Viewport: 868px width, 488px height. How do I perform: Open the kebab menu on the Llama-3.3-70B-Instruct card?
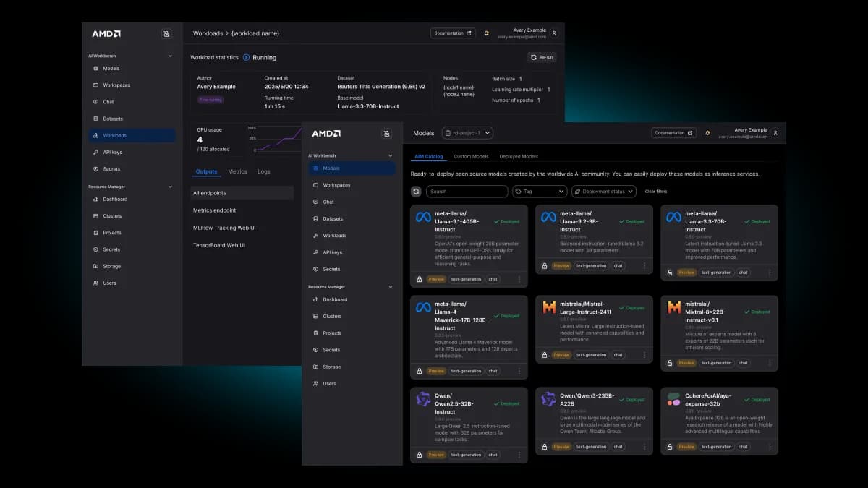tap(769, 273)
